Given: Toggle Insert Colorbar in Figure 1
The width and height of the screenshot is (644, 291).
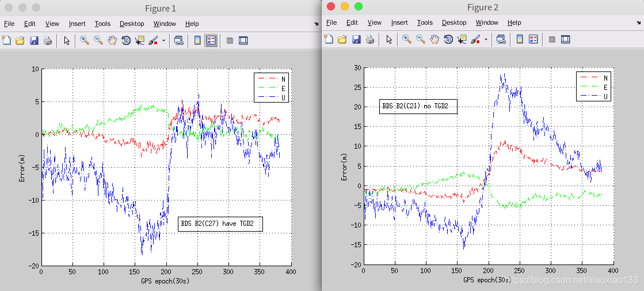Looking at the screenshot, I should (x=197, y=40).
